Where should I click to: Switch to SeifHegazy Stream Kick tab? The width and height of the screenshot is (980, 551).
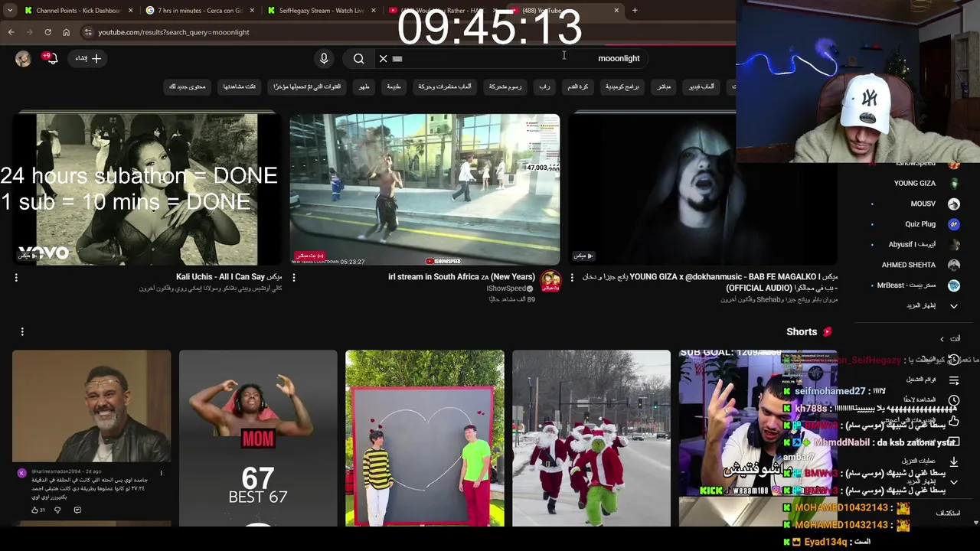click(322, 11)
